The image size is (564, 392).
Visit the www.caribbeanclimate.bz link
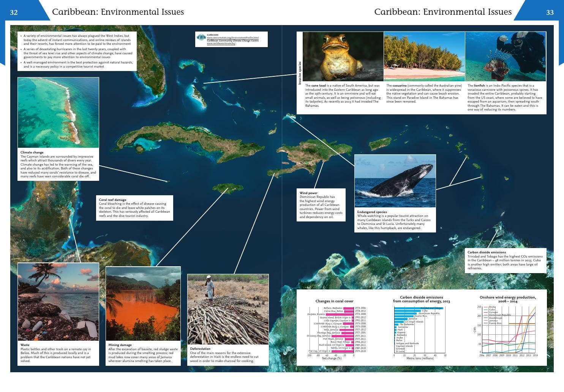point(220,43)
